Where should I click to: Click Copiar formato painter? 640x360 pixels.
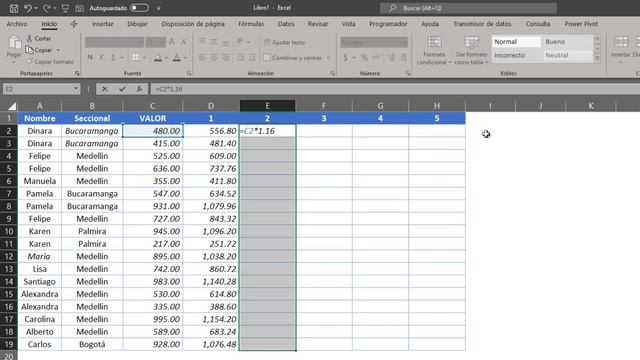pyautogui.click(x=50, y=62)
